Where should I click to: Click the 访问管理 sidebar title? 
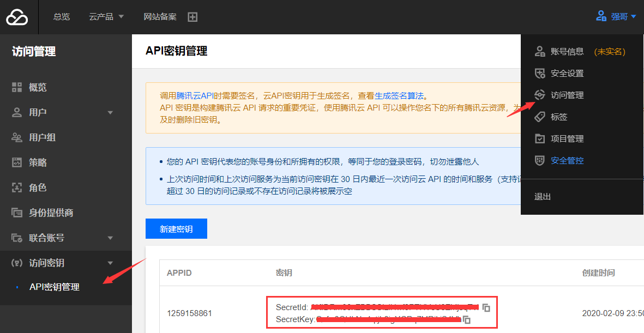[x=34, y=52]
